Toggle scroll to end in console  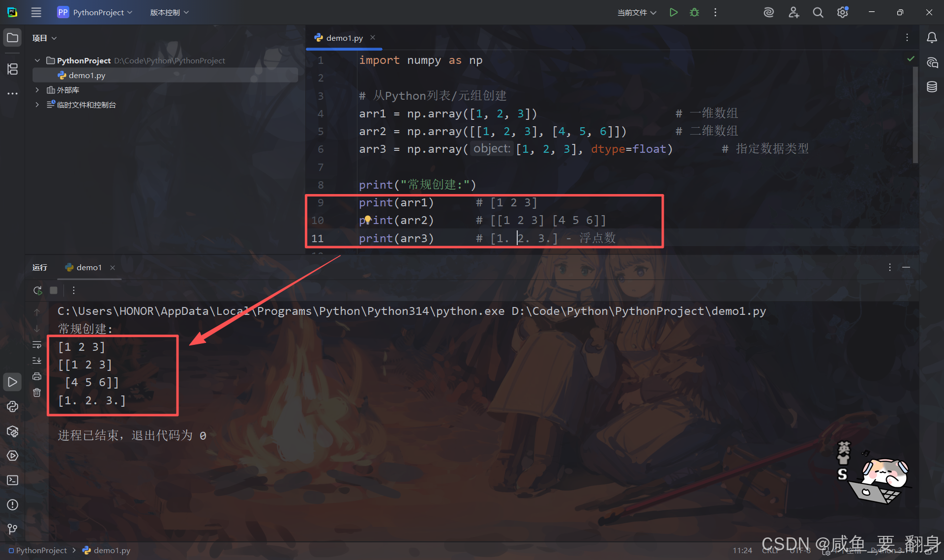(x=37, y=361)
